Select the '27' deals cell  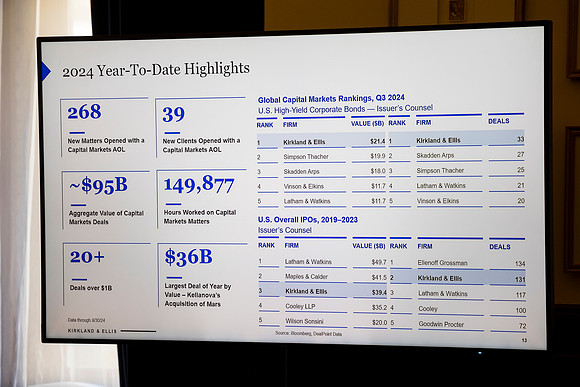coord(520,154)
